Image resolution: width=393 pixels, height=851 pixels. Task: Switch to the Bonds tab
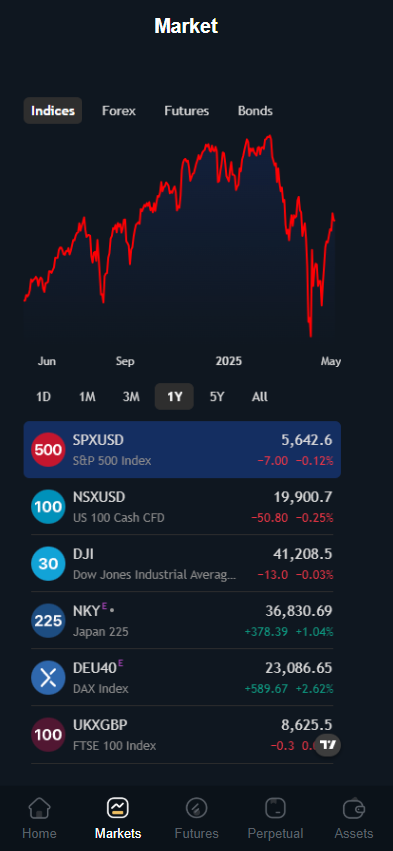point(255,111)
